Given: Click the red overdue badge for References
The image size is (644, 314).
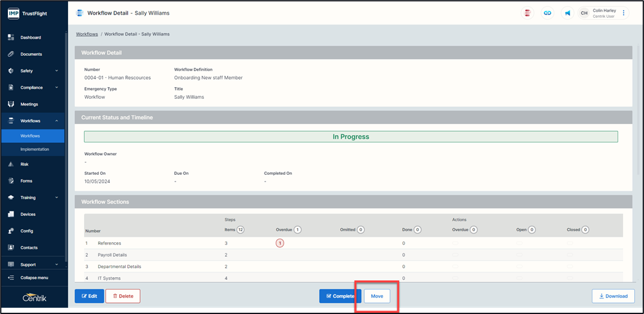Looking at the screenshot, I should click(280, 243).
